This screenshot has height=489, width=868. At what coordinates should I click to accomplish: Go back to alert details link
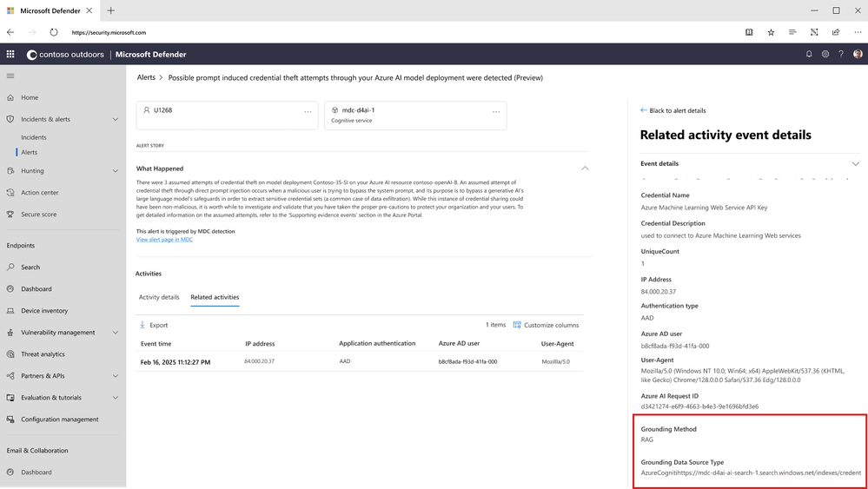(673, 110)
